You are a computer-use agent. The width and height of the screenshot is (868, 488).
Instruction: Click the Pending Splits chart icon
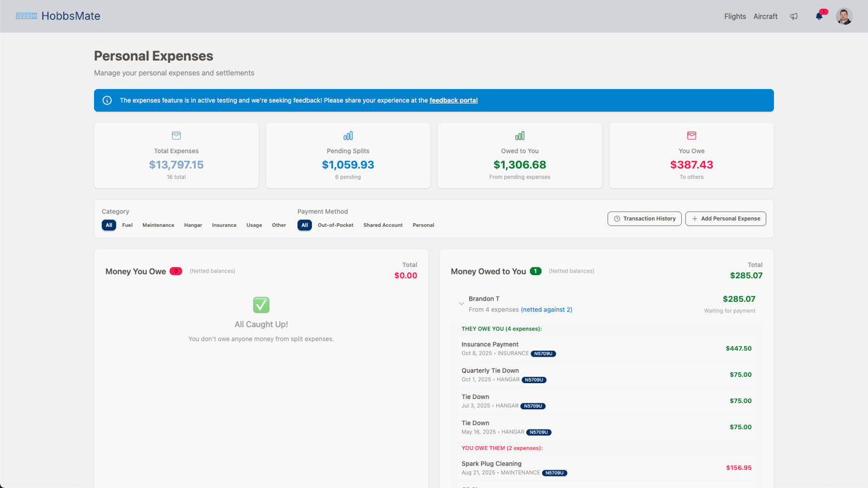tap(348, 135)
